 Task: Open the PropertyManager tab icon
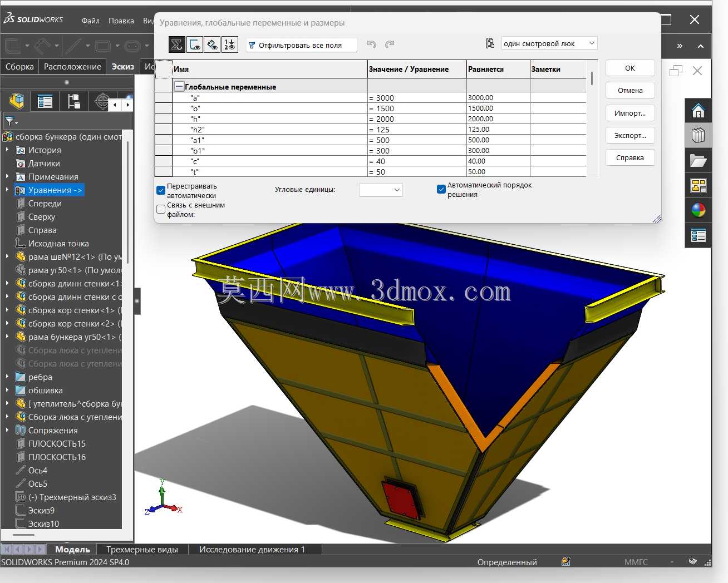click(45, 101)
